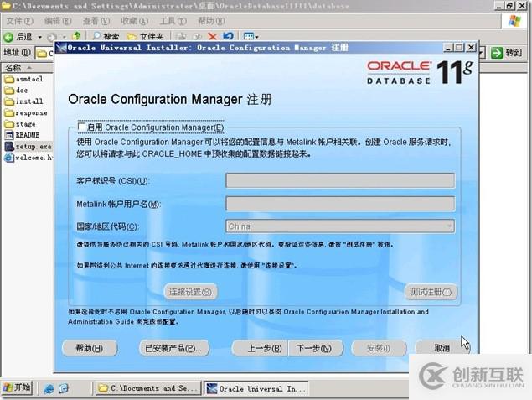Open the 查看 (View) menu in Explorer
Image resolution: width=532 pixels, height=400 pixels.
click(96, 21)
